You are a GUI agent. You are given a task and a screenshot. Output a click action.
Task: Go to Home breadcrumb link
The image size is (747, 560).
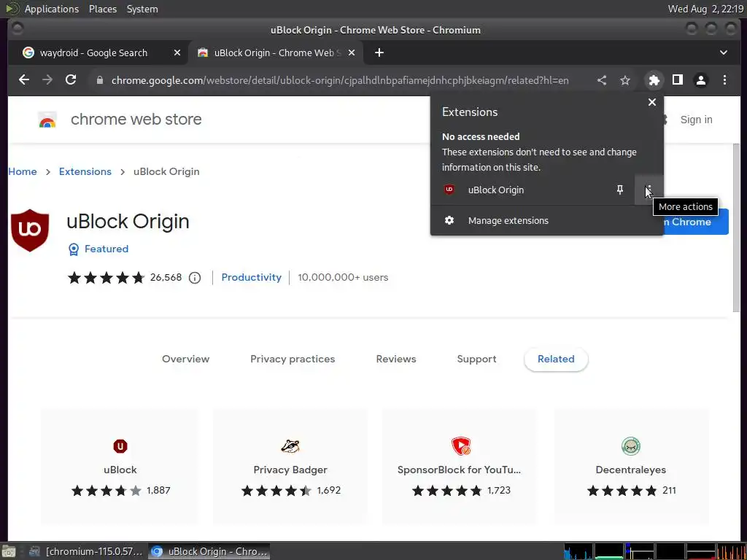pos(23,171)
